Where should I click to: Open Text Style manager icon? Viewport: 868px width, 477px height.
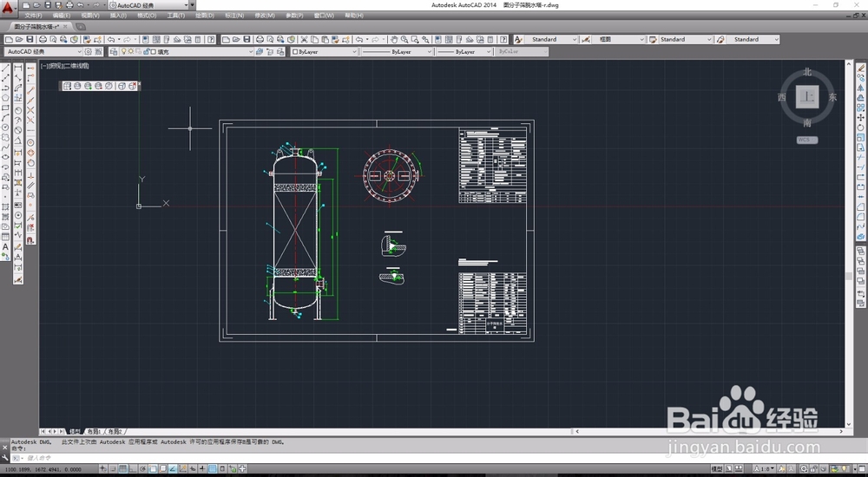coord(519,39)
